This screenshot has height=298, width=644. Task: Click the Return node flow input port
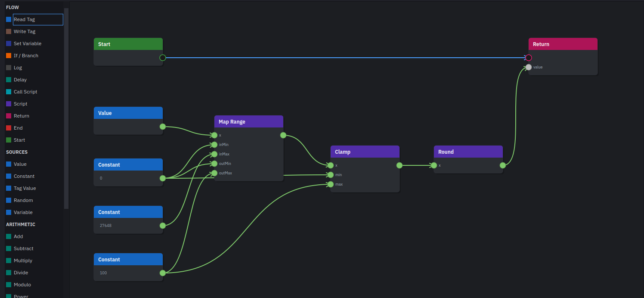point(529,58)
